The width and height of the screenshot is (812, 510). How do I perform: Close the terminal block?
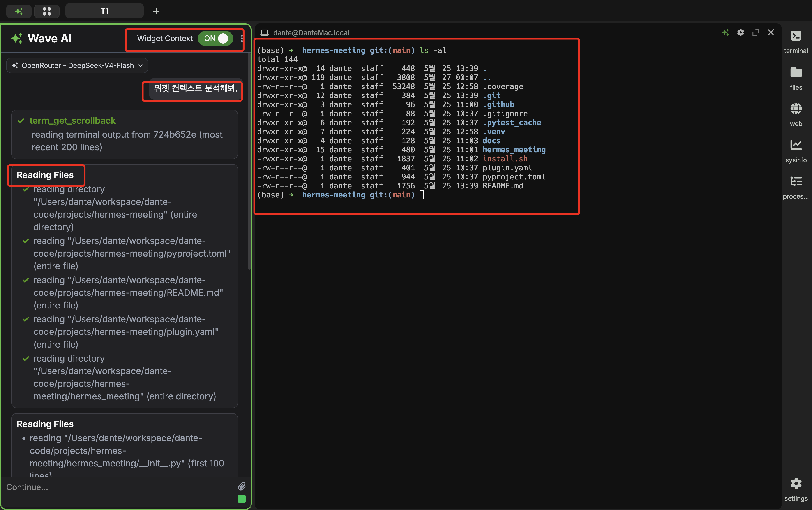(771, 32)
